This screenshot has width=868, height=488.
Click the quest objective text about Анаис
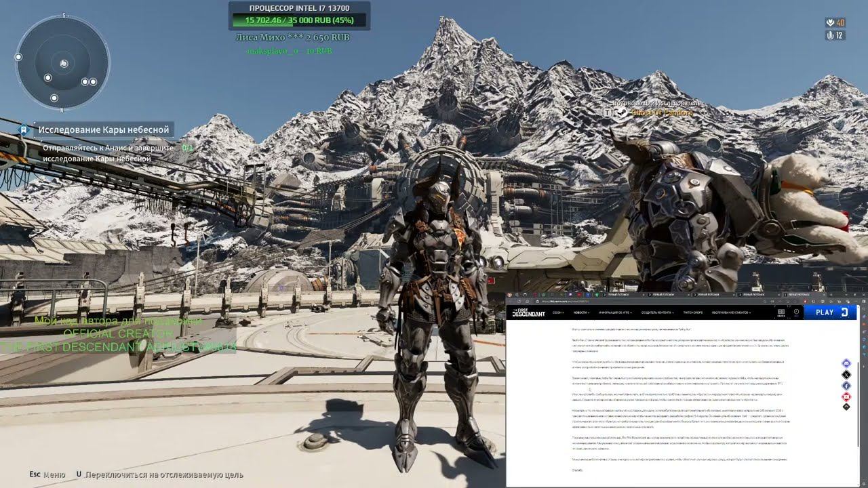point(108,153)
